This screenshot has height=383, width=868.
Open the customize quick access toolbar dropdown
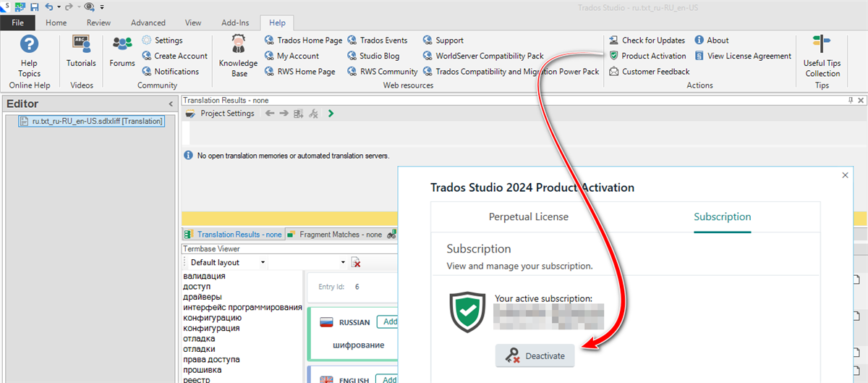(x=102, y=7)
